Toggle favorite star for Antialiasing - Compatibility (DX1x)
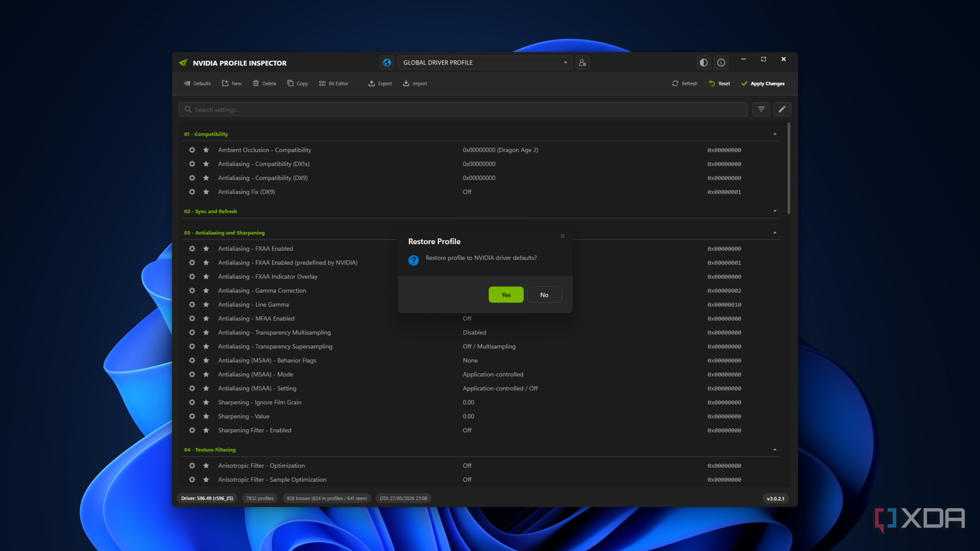 (x=206, y=164)
